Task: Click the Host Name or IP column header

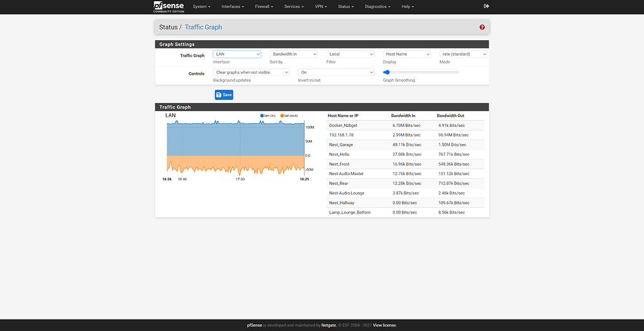Action: pos(343,116)
